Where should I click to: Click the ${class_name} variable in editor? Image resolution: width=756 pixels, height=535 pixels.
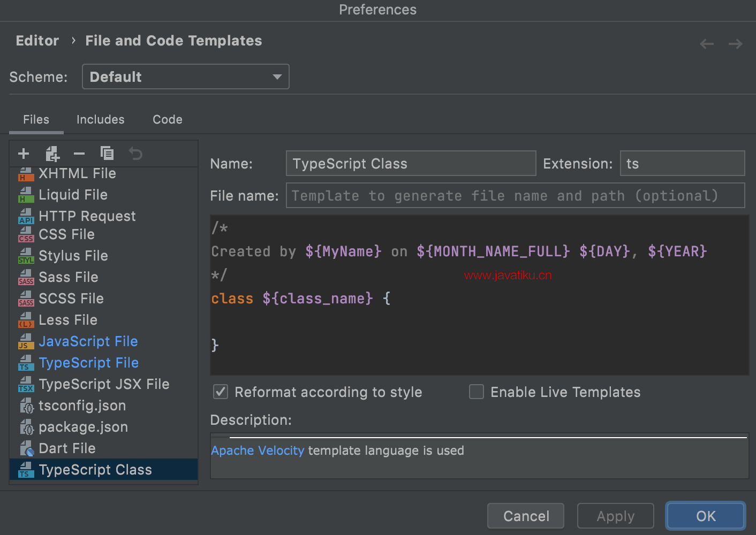coord(317,299)
